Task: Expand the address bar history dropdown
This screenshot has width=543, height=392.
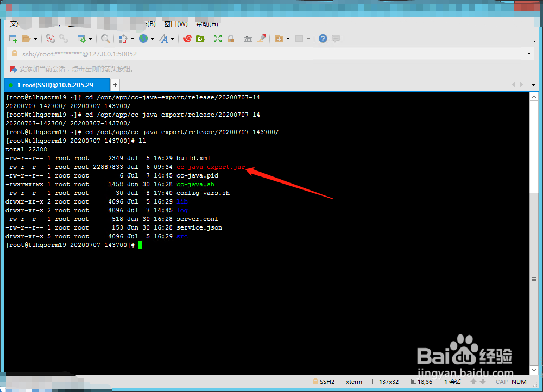Action: pyautogui.click(x=529, y=54)
